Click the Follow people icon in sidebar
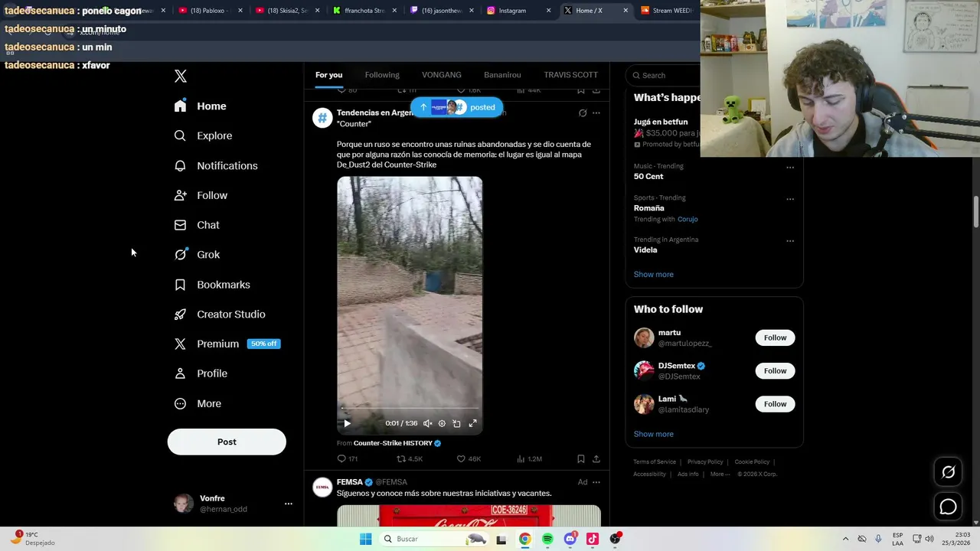 pos(180,195)
